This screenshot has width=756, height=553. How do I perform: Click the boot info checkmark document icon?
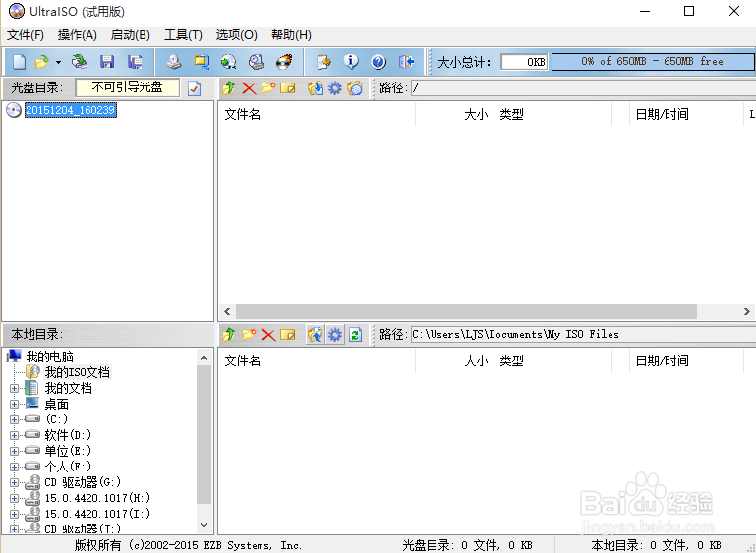[x=195, y=88]
